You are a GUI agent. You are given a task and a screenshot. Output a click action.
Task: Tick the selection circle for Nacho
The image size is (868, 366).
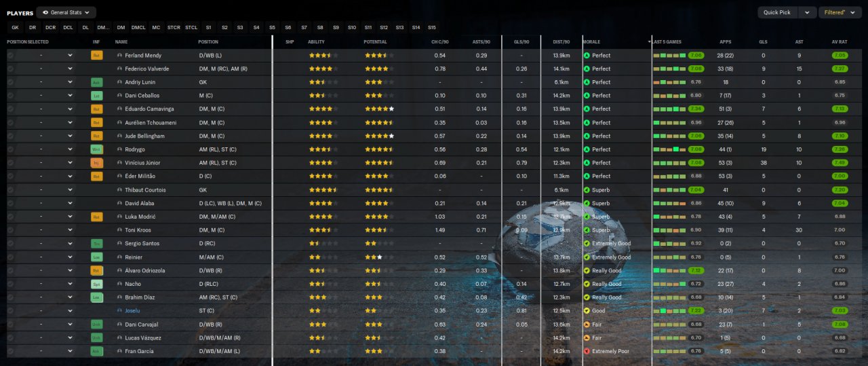tap(10, 284)
